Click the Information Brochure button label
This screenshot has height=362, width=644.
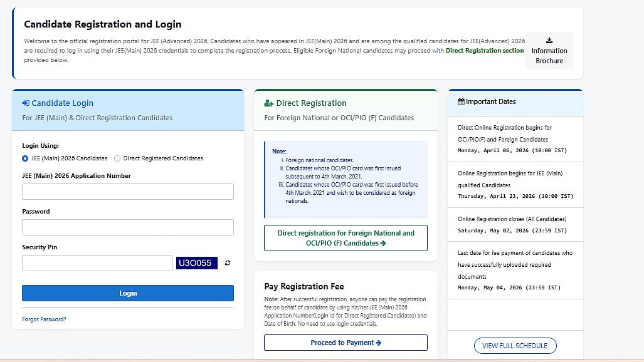coord(549,56)
